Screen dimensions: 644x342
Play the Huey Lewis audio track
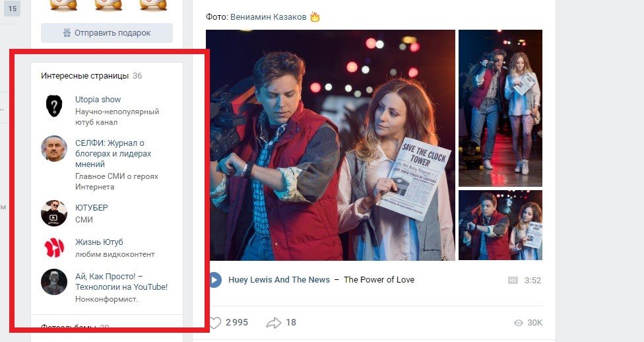click(214, 280)
